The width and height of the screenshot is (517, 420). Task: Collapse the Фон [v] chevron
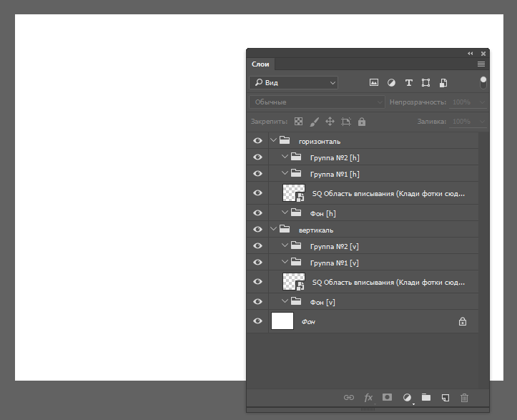tap(285, 301)
